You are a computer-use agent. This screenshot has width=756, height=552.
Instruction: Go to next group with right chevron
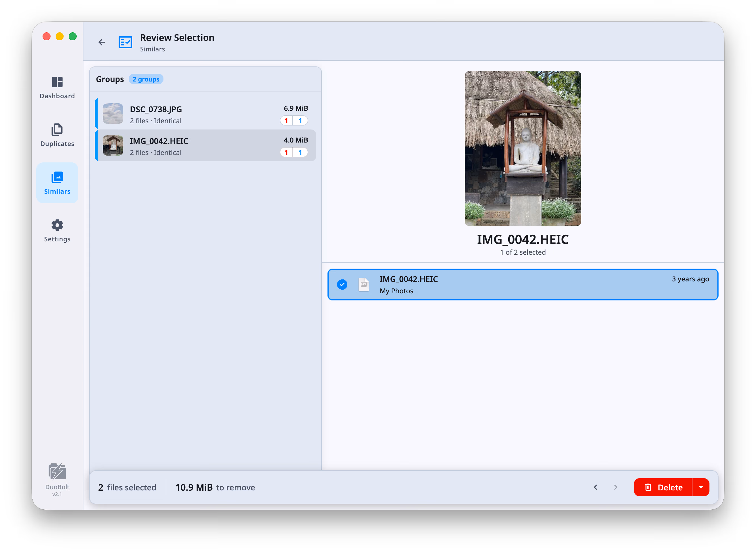pos(616,487)
